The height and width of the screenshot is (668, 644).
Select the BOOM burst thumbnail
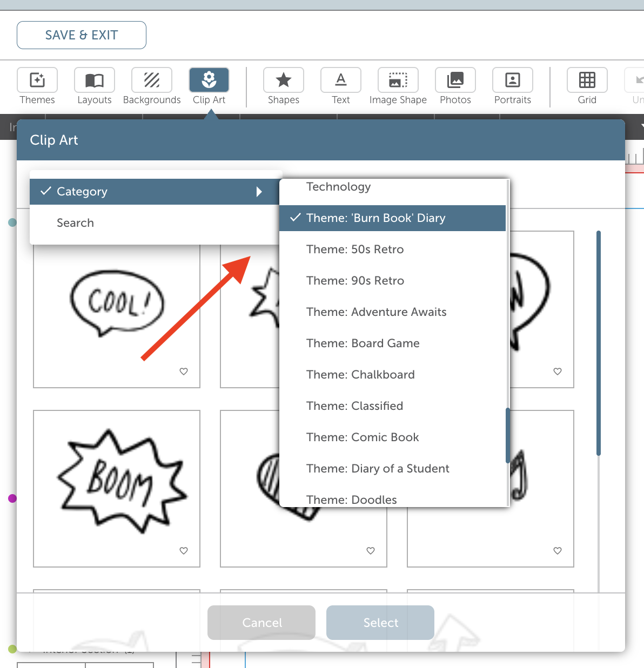(117, 489)
